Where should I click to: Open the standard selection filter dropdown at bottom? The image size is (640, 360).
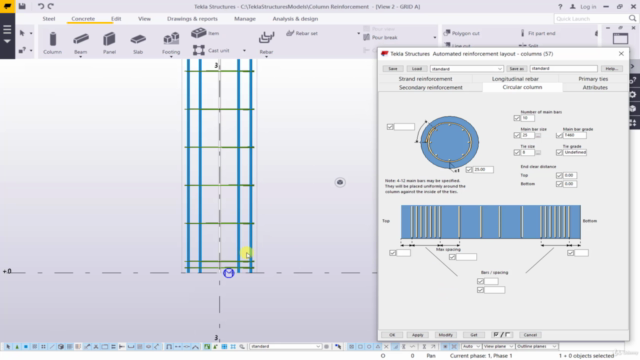click(285, 347)
